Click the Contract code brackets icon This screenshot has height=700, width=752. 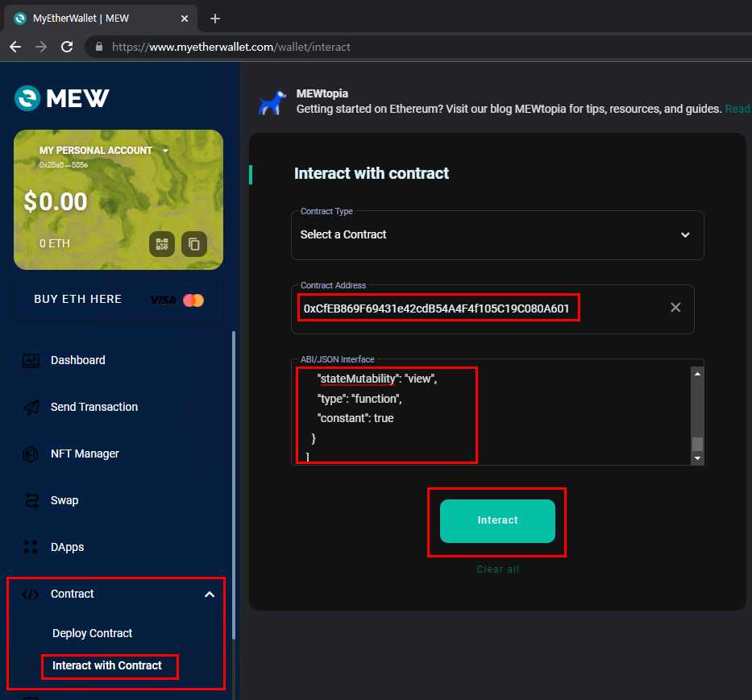(31, 594)
